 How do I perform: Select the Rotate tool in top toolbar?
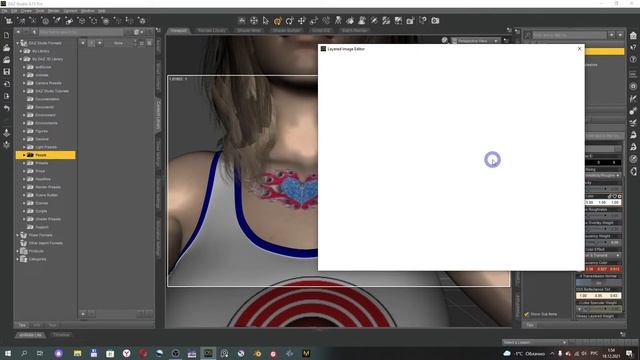click(289, 20)
